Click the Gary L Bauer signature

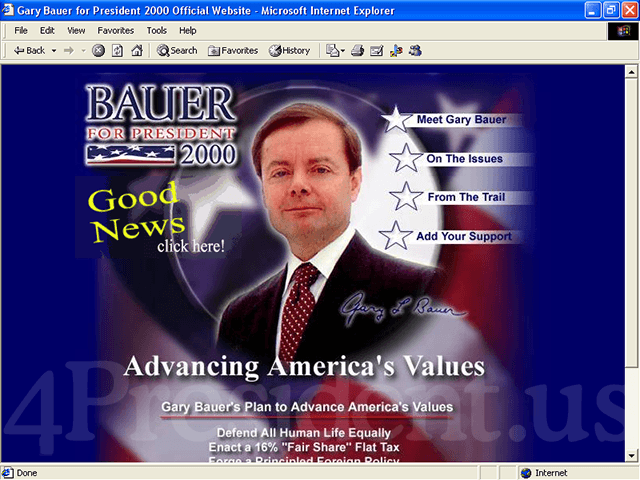[402, 308]
